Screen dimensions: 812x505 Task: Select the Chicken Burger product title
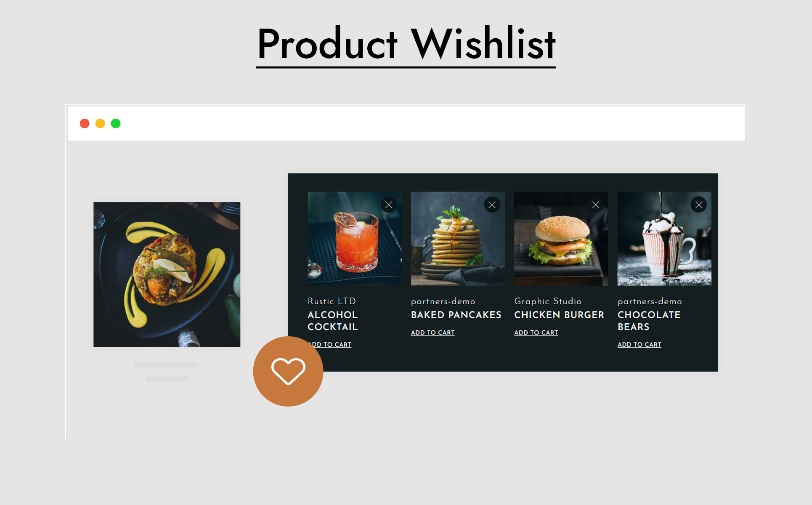559,315
